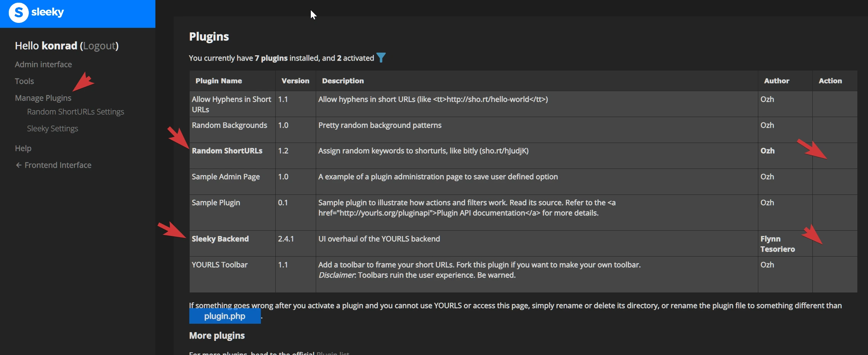Open the Admin interface page
Viewport: 868px width, 355px height.
[x=43, y=64]
